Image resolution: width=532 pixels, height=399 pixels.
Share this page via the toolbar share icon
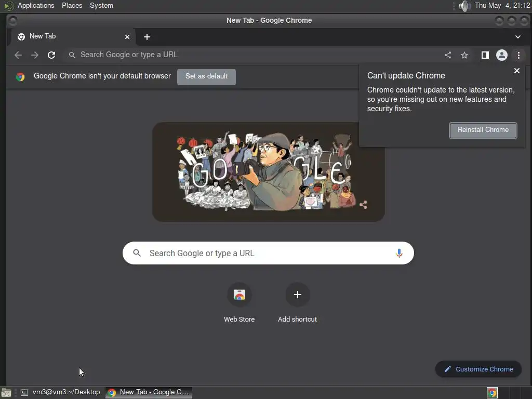coord(448,55)
